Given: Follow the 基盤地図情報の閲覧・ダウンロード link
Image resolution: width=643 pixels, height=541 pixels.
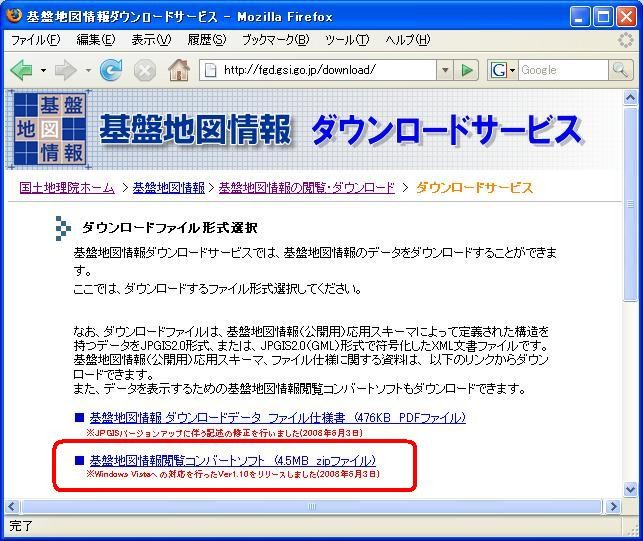Looking at the screenshot, I should point(307,188).
